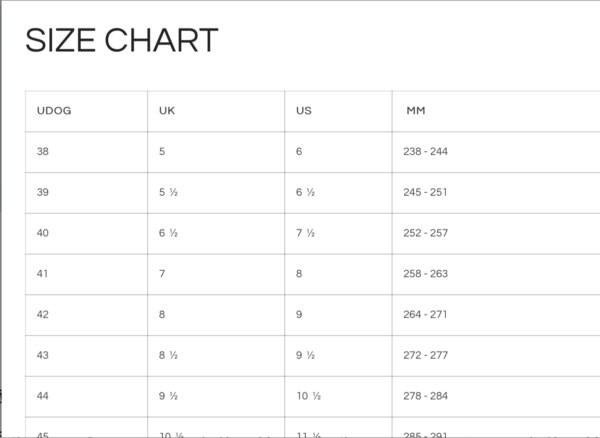
Task: Select UDOG size 41 cell
Action: click(x=42, y=273)
